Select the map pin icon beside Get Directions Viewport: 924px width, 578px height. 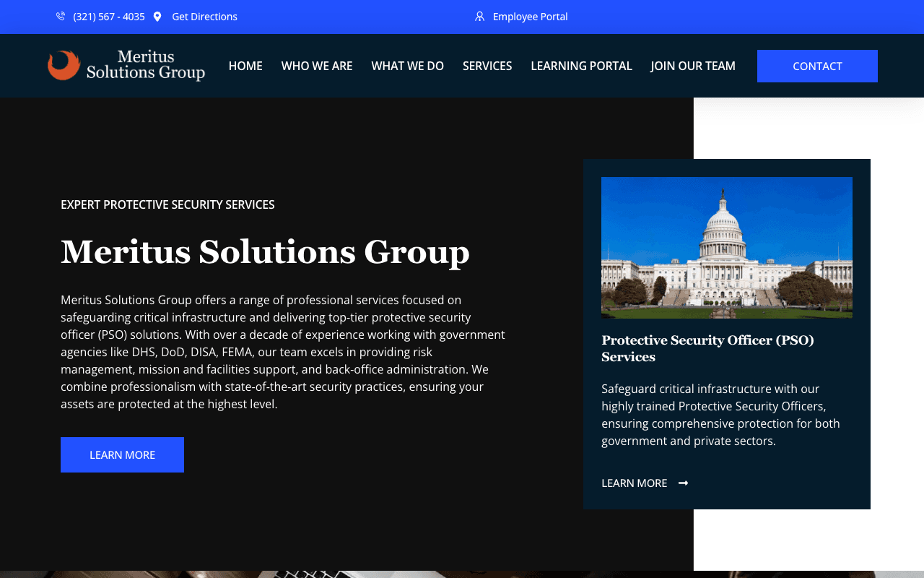tap(158, 16)
